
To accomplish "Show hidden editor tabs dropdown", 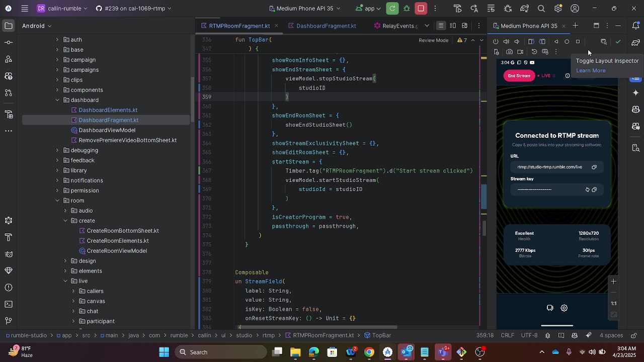I will pos(427,26).
